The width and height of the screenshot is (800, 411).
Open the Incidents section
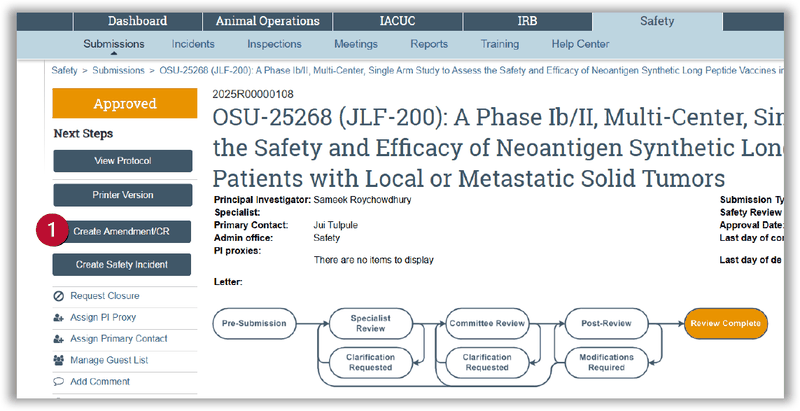(x=193, y=44)
